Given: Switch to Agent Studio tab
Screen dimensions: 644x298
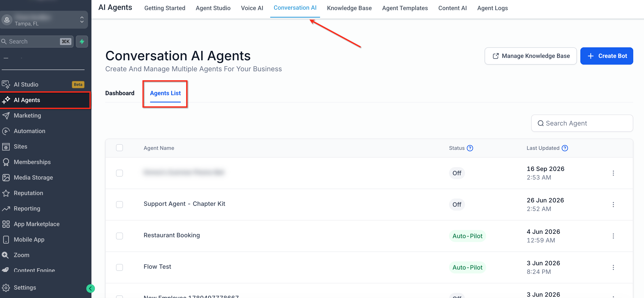Looking at the screenshot, I should pyautogui.click(x=213, y=8).
